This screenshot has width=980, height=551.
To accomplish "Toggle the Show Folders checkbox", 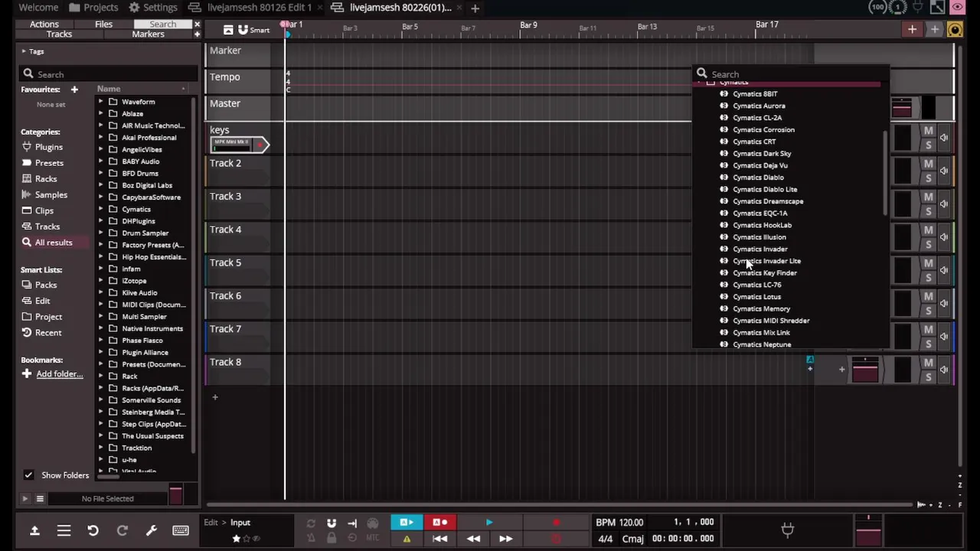I will (x=28, y=475).
